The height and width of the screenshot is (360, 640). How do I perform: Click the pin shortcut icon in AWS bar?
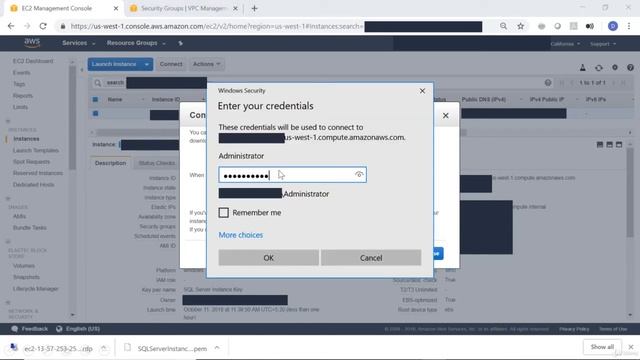180,43
